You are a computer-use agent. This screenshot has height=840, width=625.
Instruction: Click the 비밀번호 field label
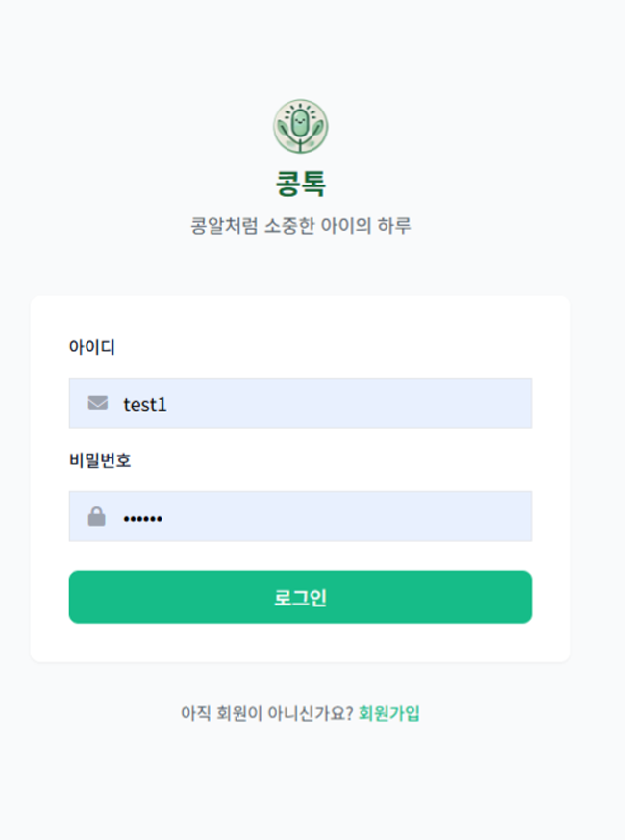92,461
